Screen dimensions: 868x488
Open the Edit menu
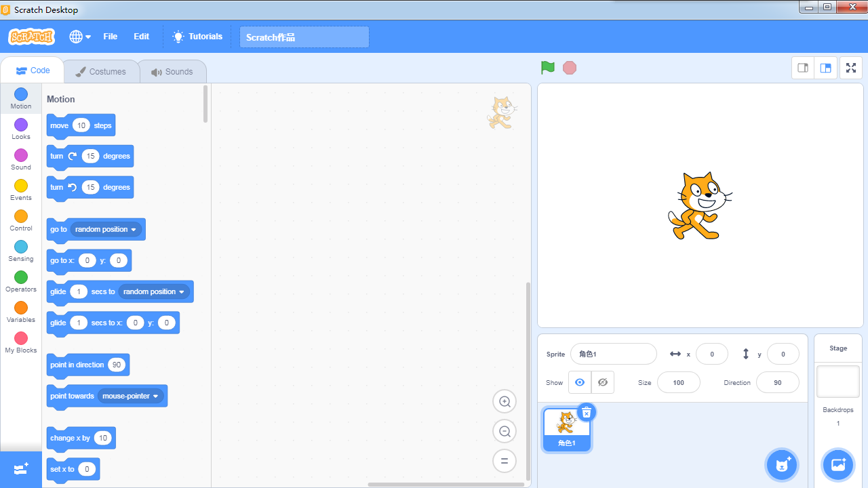point(141,37)
